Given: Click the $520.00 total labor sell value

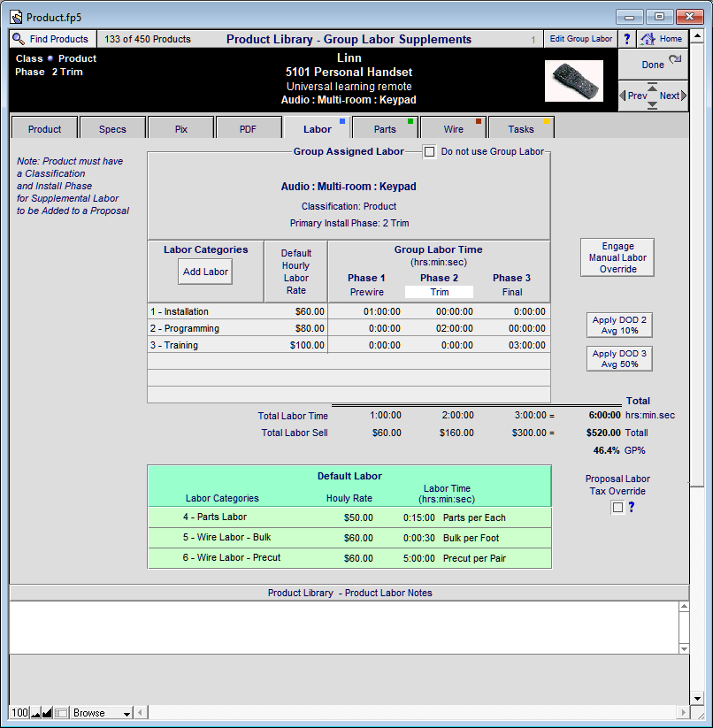Looking at the screenshot, I should 603,433.
